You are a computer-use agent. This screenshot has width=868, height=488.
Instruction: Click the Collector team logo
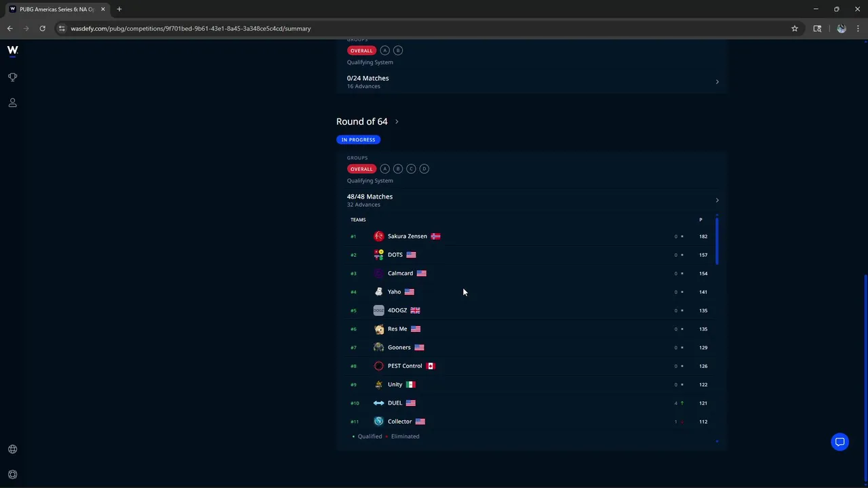point(378,422)
